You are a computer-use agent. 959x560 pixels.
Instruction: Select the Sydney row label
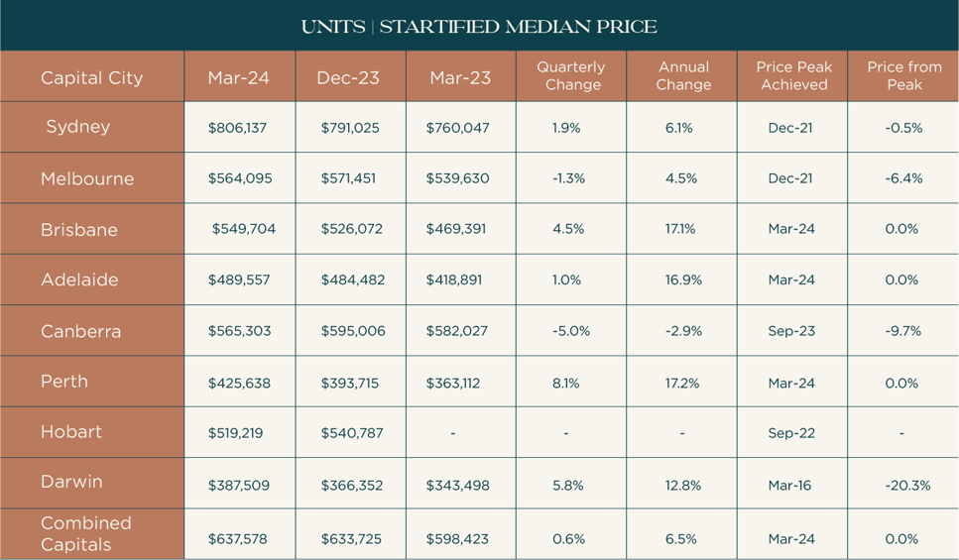click(77, 127)
